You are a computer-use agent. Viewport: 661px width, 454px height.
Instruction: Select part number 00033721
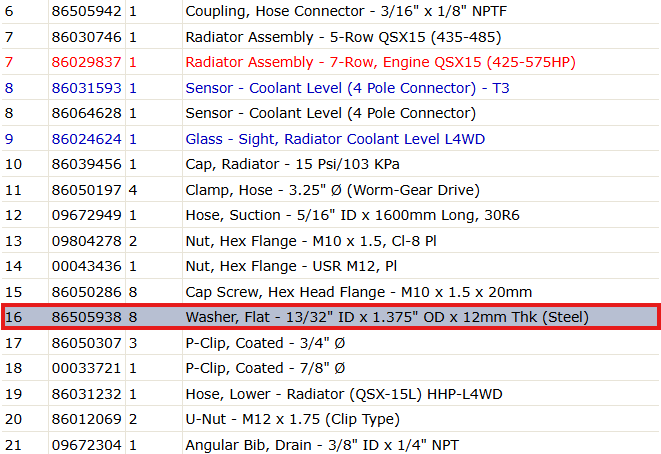(x=86, y=368)
